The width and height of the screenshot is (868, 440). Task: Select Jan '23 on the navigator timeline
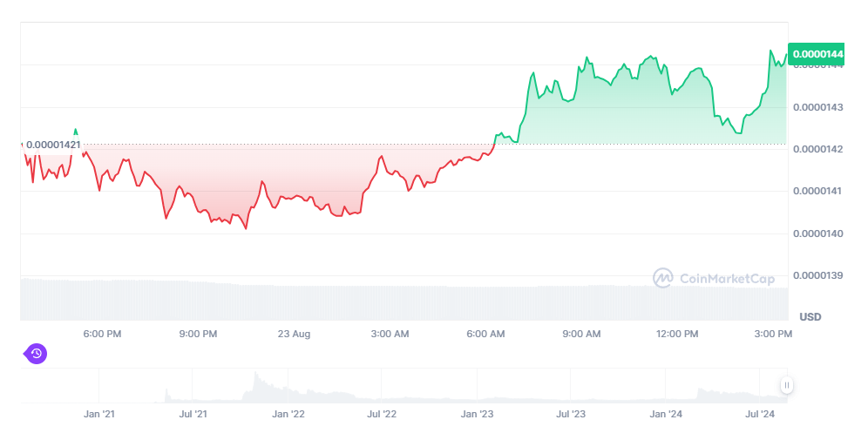pos(477,415)
